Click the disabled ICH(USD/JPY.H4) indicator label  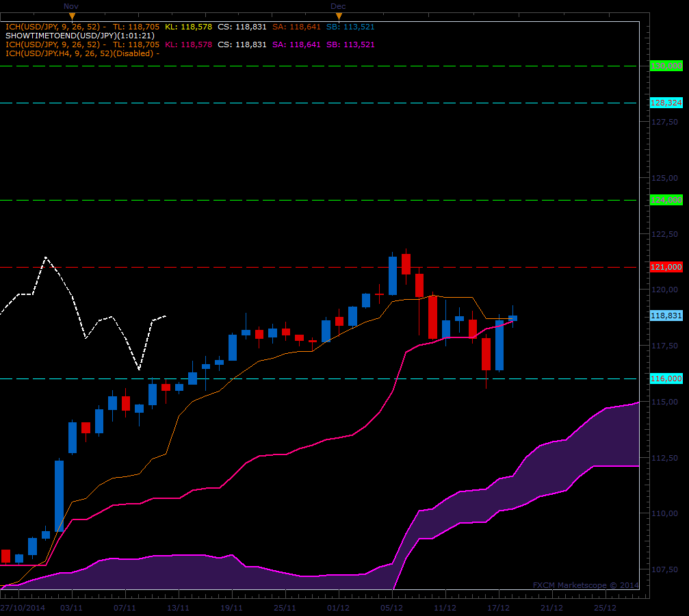(82, 53)
